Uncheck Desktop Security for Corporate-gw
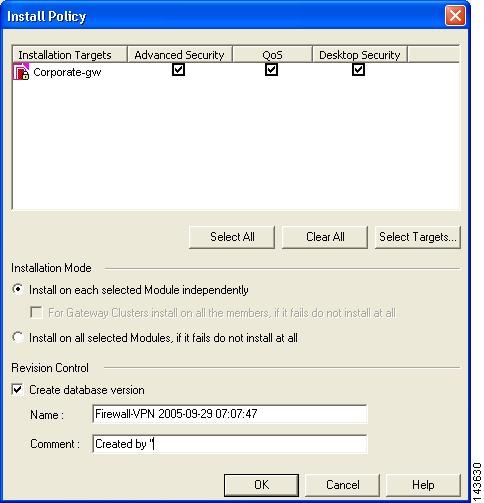 pos(358,70)
